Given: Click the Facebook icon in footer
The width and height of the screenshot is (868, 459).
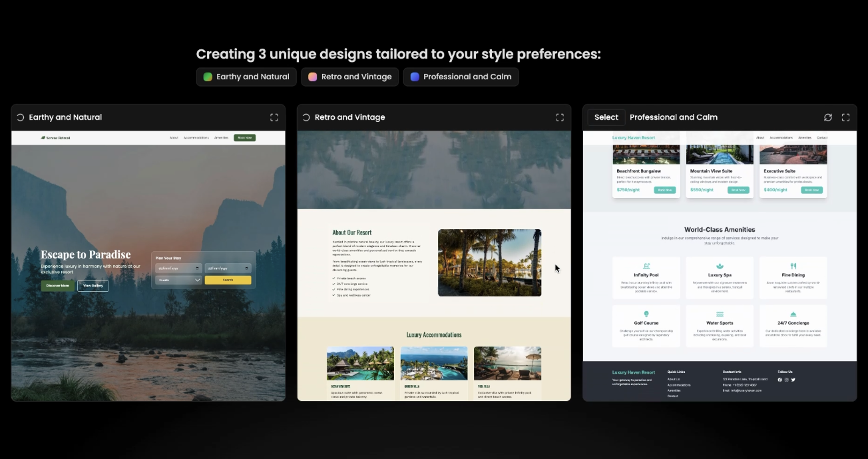Looking at the screenshot, I should click(780, 380).
